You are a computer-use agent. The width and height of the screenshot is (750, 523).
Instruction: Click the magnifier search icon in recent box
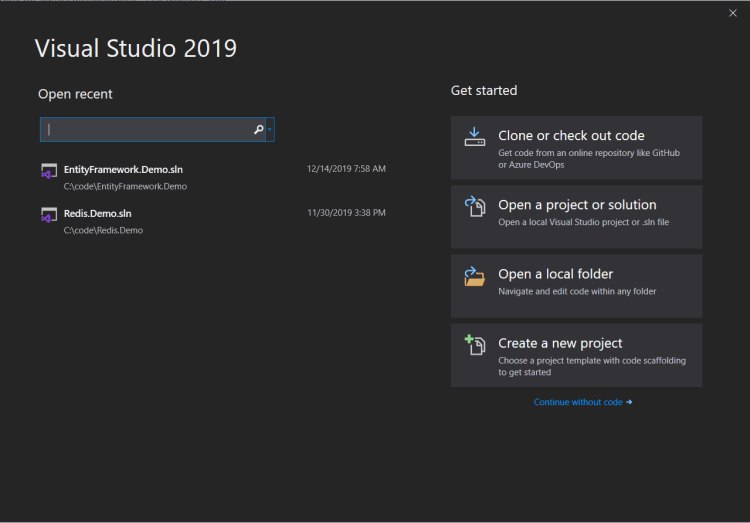tap(258, 129)
